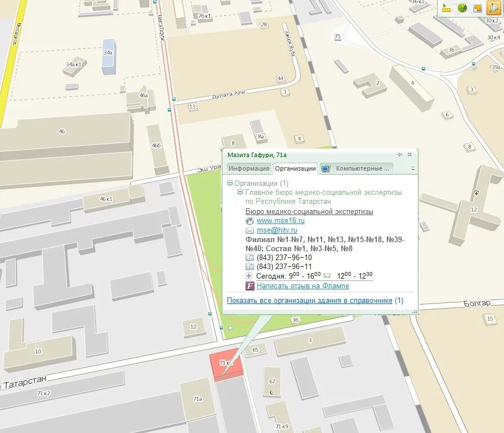504x433 pixels.
Task: Click building 76к1 on the map
Action: (x=203, y=15)
